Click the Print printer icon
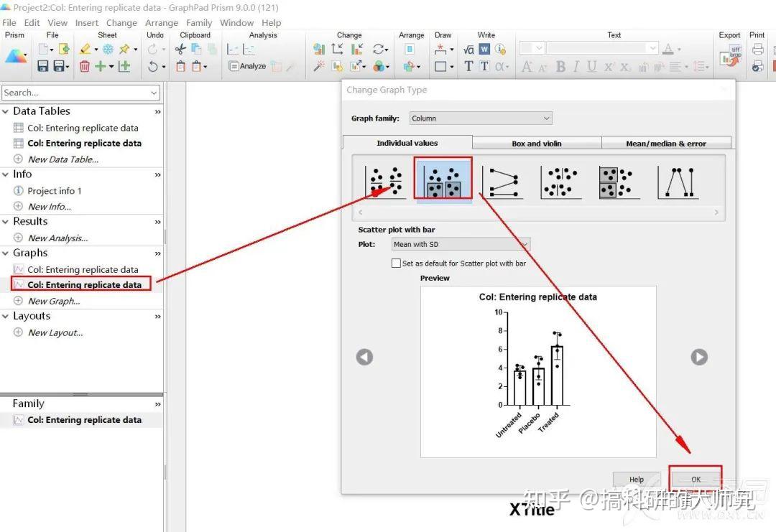The height and width of the screenshot is (532, 776). [x=758, y=50]
